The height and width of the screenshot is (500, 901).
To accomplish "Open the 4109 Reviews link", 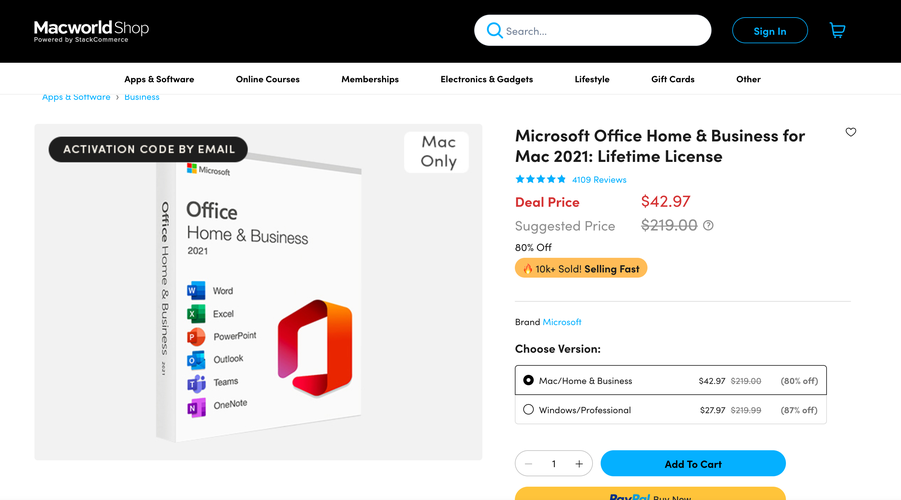I will [x=599, y=180].
